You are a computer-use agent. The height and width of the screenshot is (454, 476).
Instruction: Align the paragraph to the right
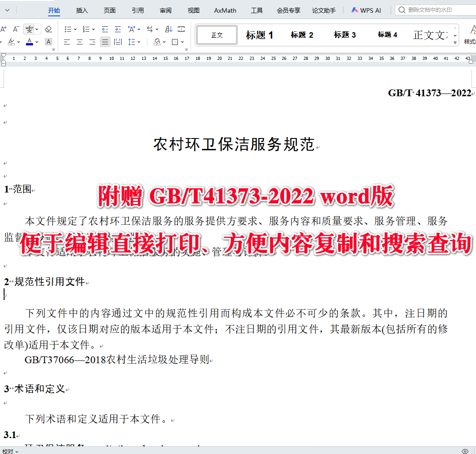click(92, 42)
